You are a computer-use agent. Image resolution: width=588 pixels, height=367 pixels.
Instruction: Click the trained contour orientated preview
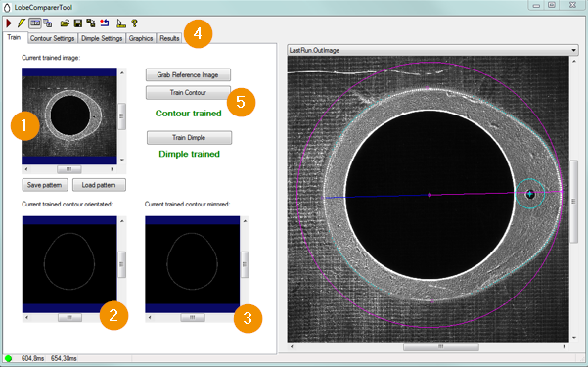[69, 264]
